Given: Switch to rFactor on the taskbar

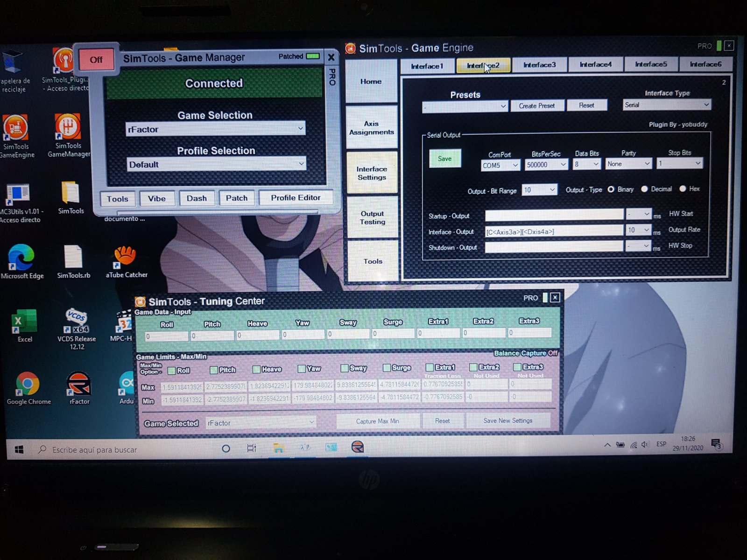Looking at the screenshot, I should (358, 447).
